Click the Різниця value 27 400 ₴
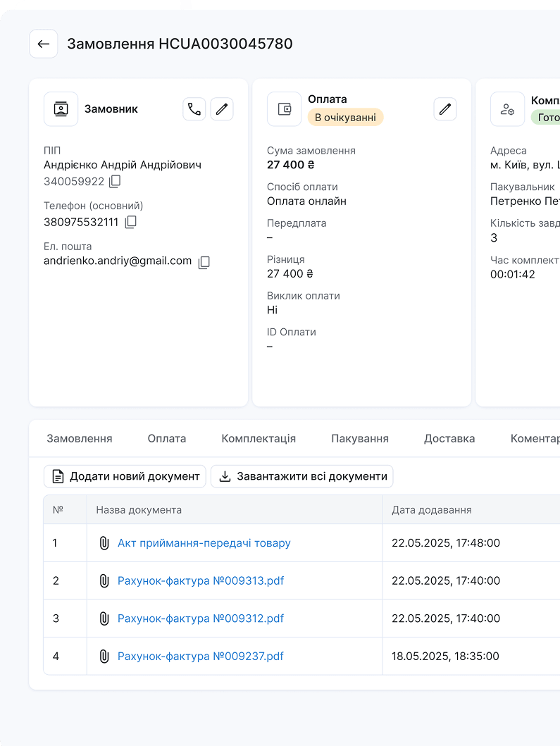The width and height of the screenshot is (560, 746). [x=290, y=274]
